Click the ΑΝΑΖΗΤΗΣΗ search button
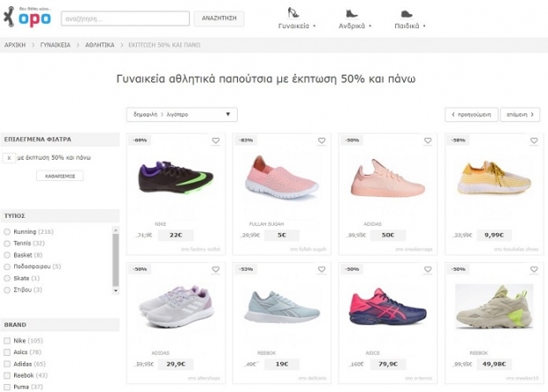The width and height of the screenshot is (548, 392). click(219, 19)
